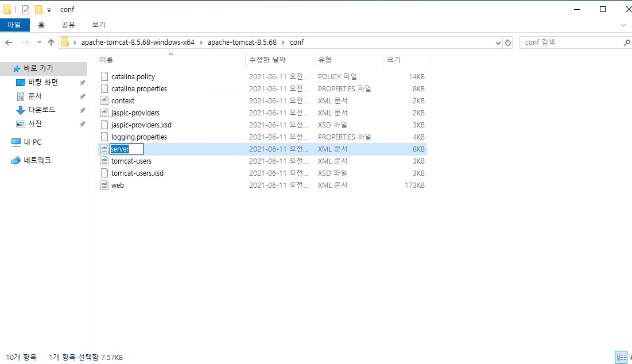Click the 173KB size cell
Screen dimensions: 632x364
click(415, 185)
